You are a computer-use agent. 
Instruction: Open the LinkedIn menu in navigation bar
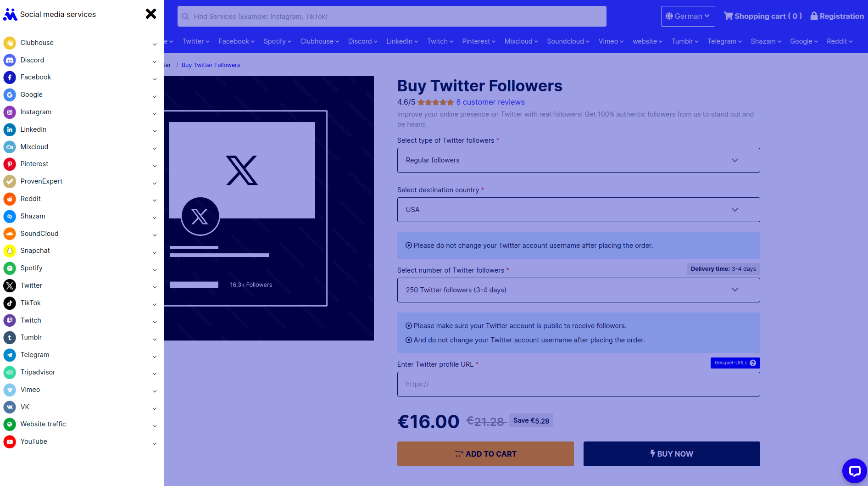[x=402, y=41]
